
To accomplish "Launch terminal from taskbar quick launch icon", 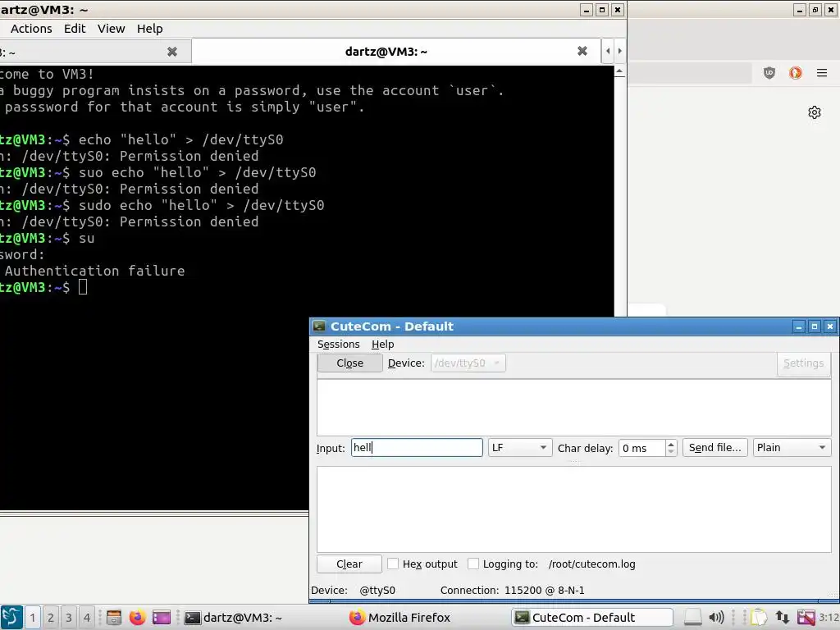I will click(162, 617).
